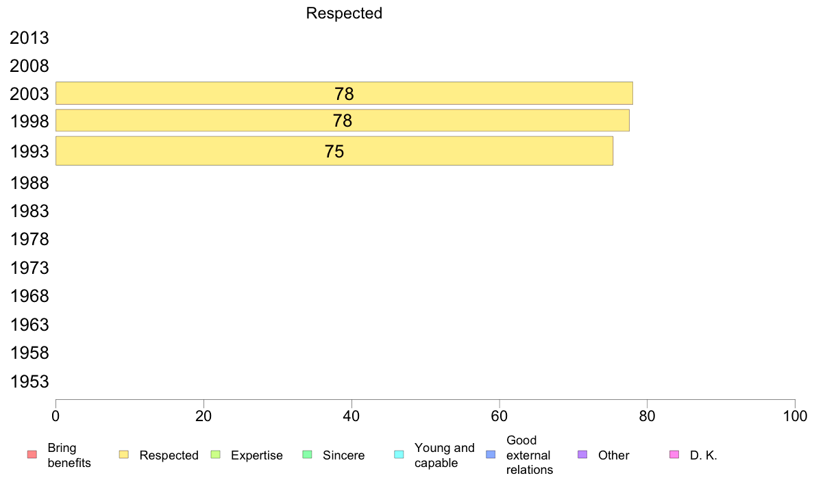Click the Good external relations legend label
814x504 pixels.
click(530, 455)
